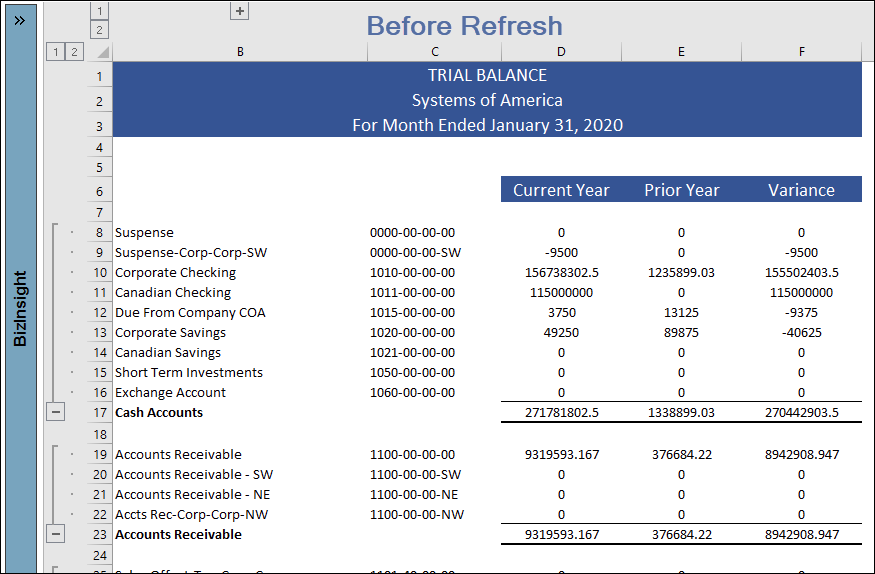The height and width of the screenshot is (574, 875).
Task: Select column outline level 2 button
Action: 99,30
